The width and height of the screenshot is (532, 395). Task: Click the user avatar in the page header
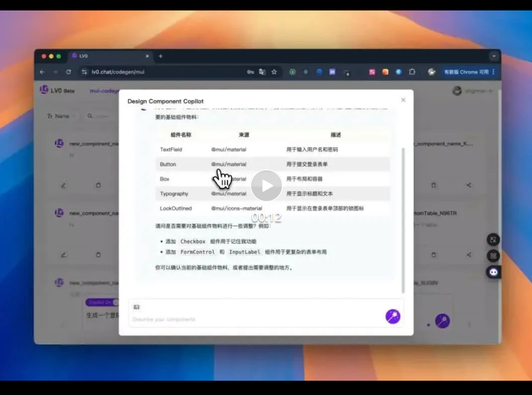tap(457, 91)
